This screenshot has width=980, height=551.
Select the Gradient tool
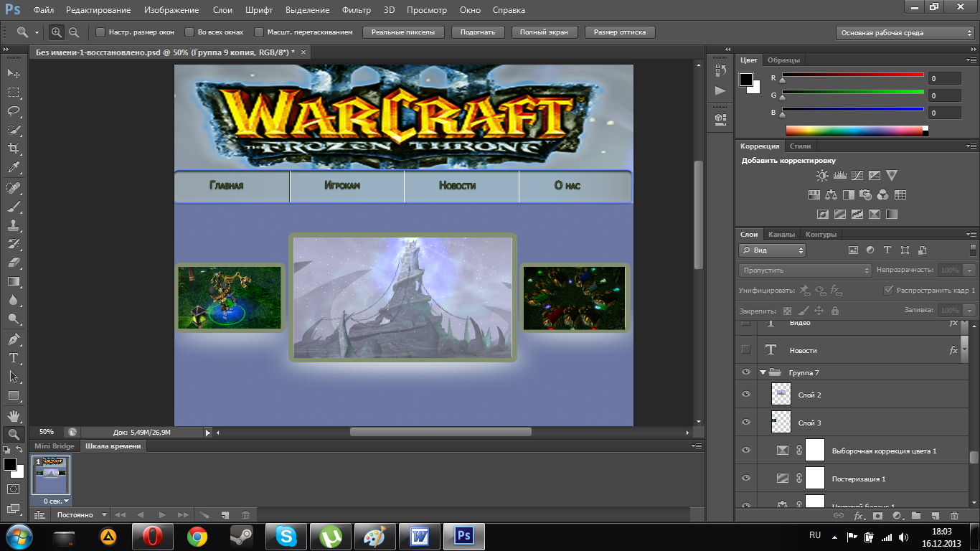14,281
